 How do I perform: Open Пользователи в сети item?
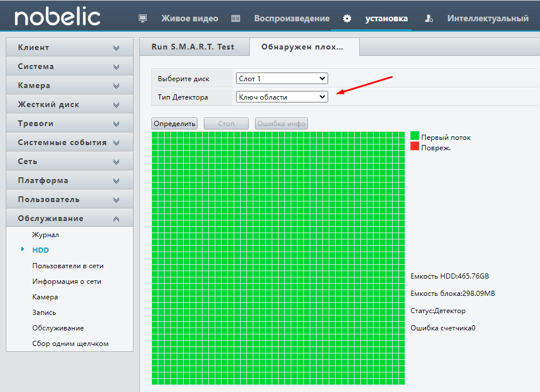coord(68,266)
